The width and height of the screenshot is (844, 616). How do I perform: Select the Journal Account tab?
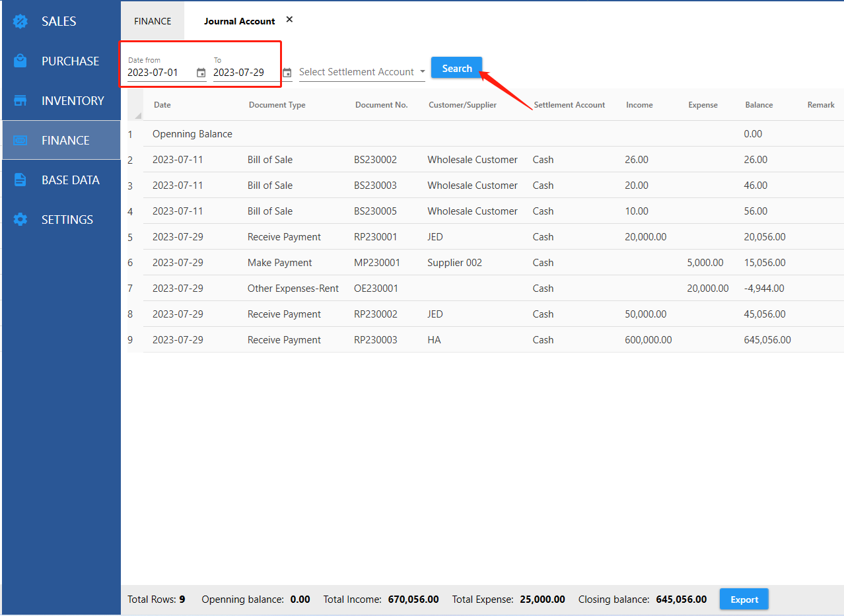click(239, 21)
